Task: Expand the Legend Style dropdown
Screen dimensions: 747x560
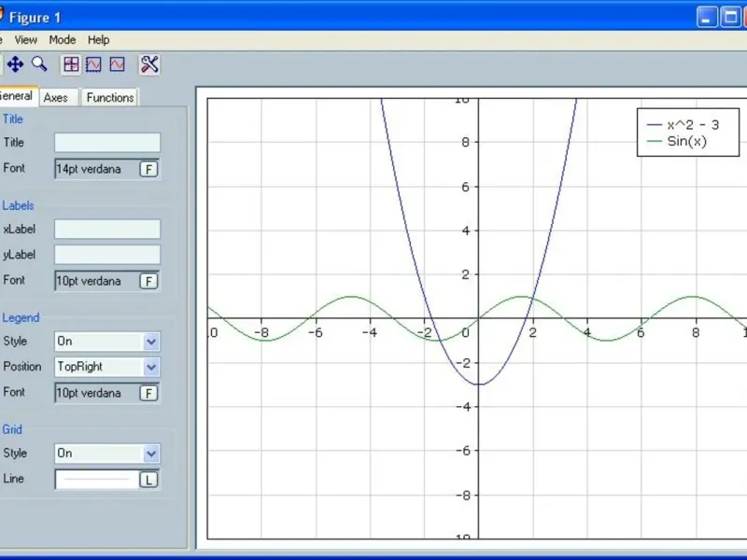Action: [x=151, y=342]
